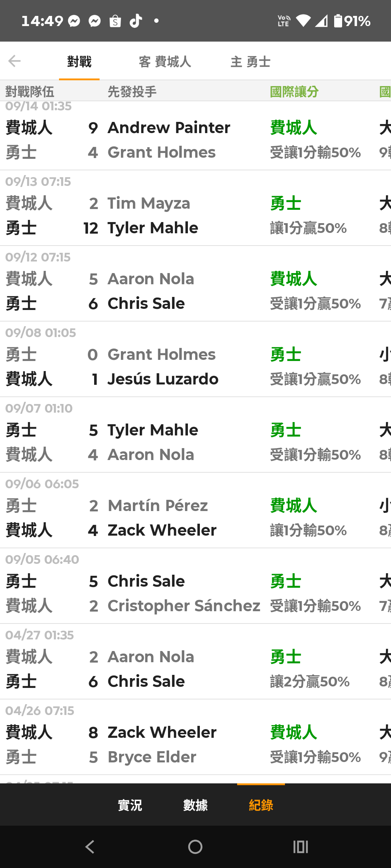Tap the Android back chevron
The height and width of the screenshot is (868, 391).
pyautogui.click(x=90, y=847)
